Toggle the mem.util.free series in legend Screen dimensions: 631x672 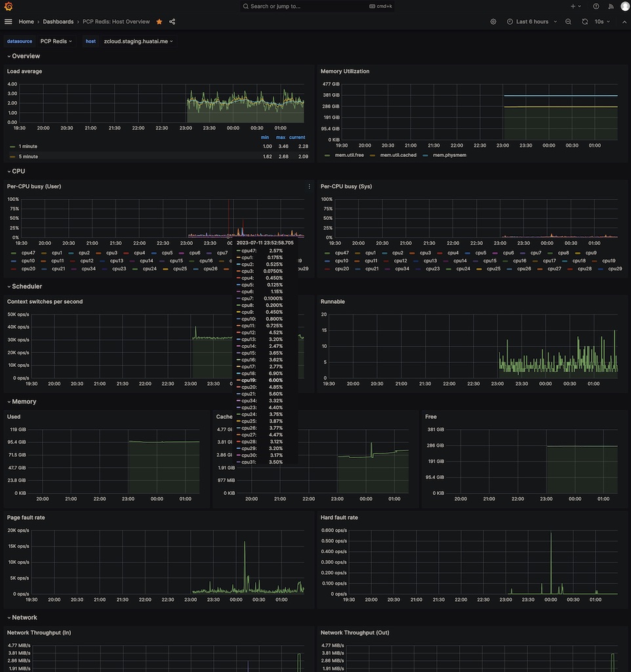[x=349, y=155]
